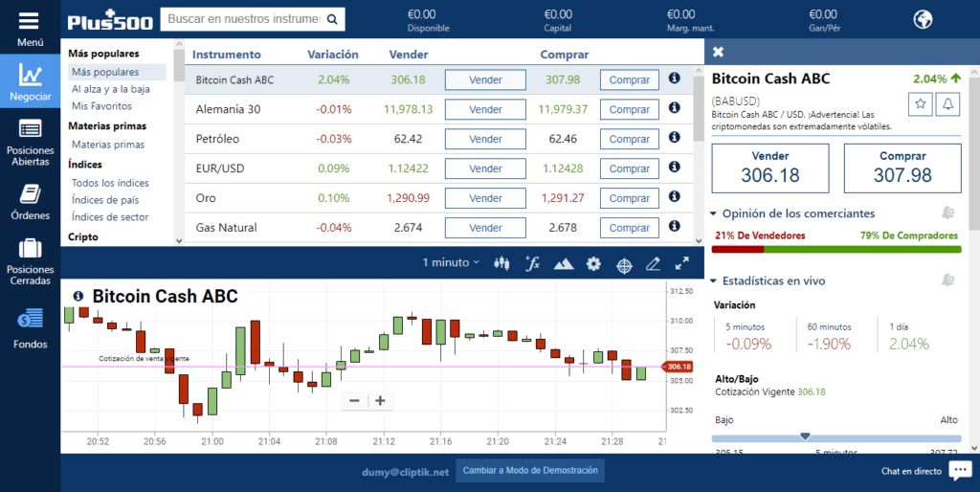Click Vender for Petróleo
Screen dimensions: 980x492
click(x=485, y=139)
